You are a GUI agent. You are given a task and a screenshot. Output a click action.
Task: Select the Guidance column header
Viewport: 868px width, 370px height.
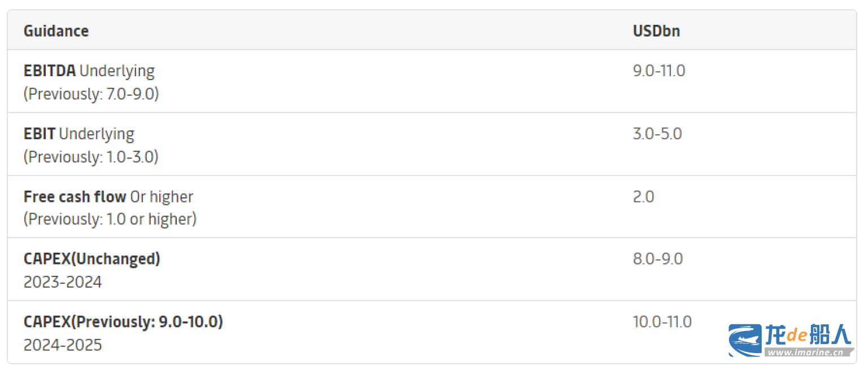56,30
